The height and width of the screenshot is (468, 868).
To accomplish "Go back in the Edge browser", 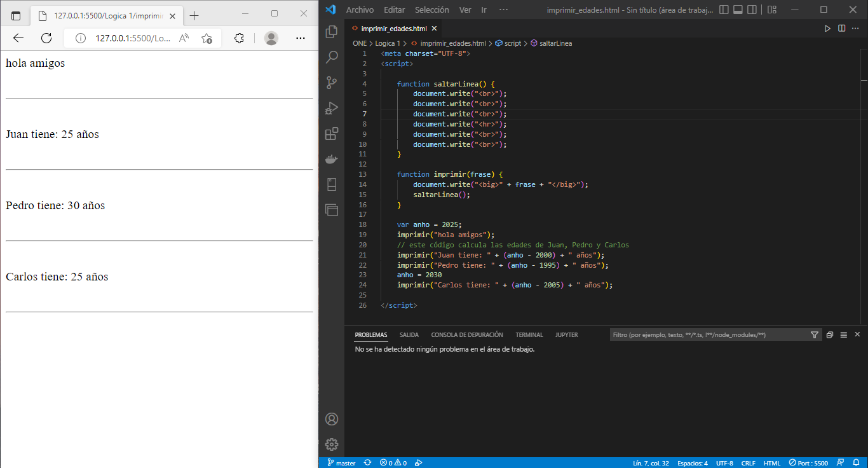I will [x=18, y=38].
